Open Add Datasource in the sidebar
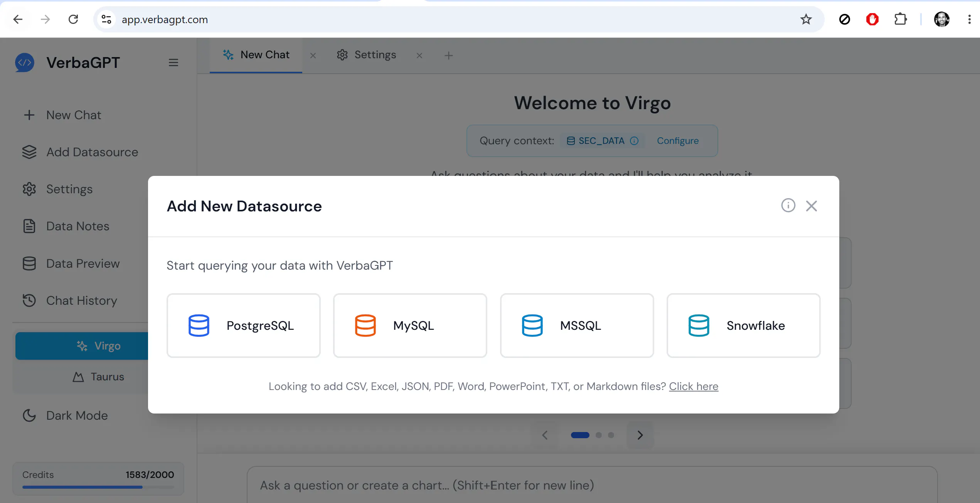Screen dimensions: 980x503 tap(80, 152)
